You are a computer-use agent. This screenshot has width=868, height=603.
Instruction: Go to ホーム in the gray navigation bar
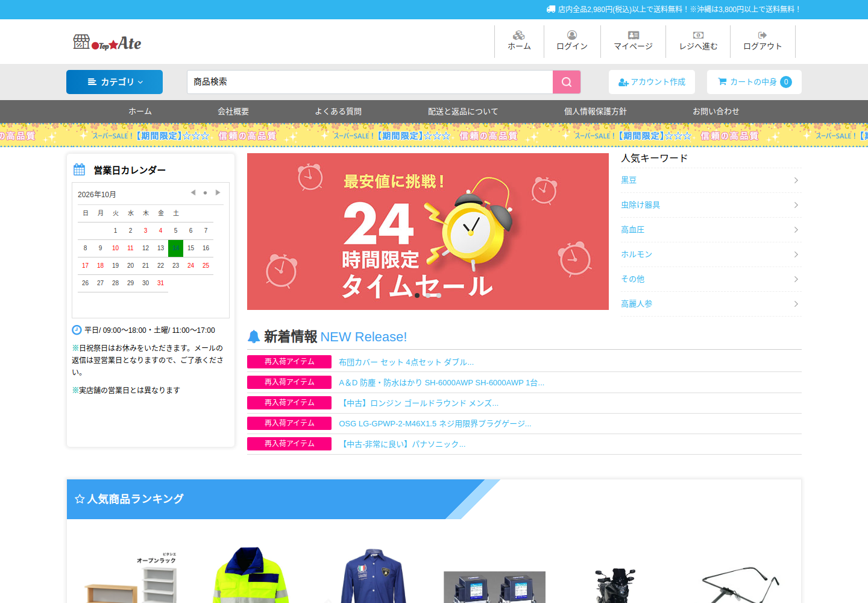point(140,112)
